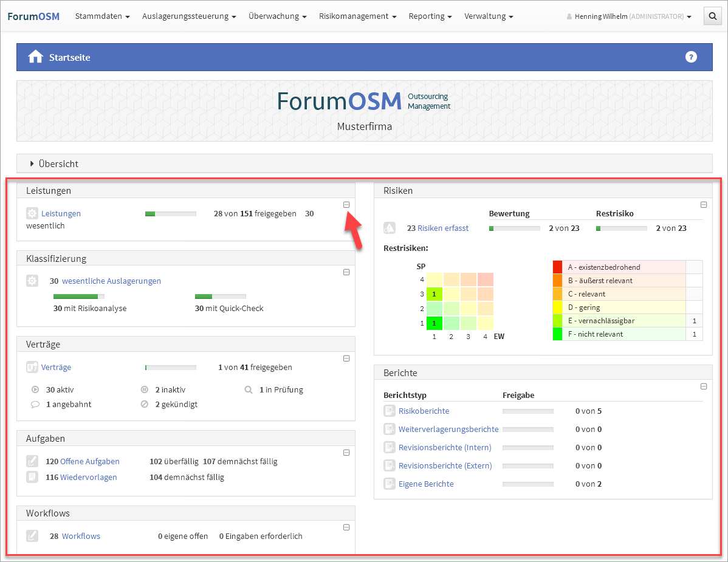Collapse the Berichte panel
This screenshot has width=728, height=562.
click(x=704, y=386)
